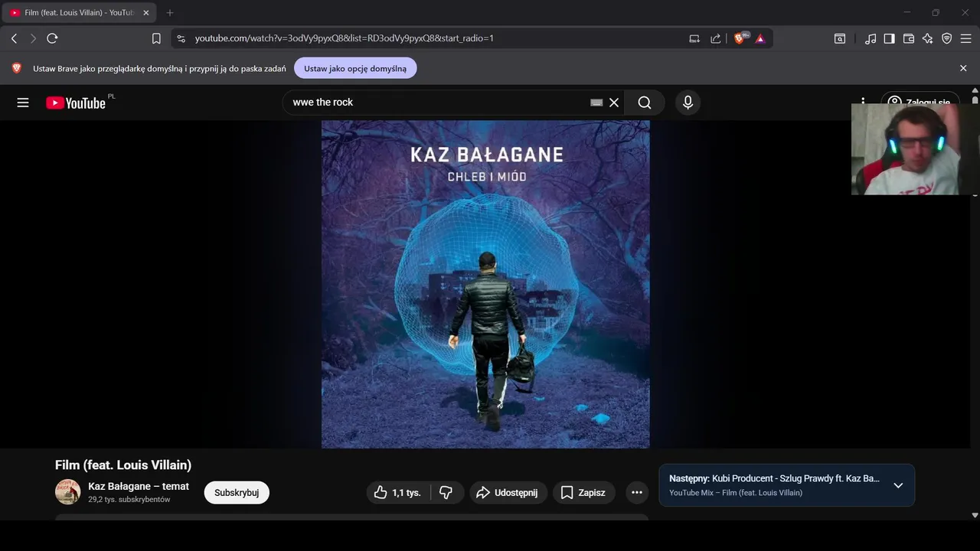Open Kaz Bałagane channel avatar
Image resolution: width=980 pixels, height=551 pixels.
[x=68, y=492]
